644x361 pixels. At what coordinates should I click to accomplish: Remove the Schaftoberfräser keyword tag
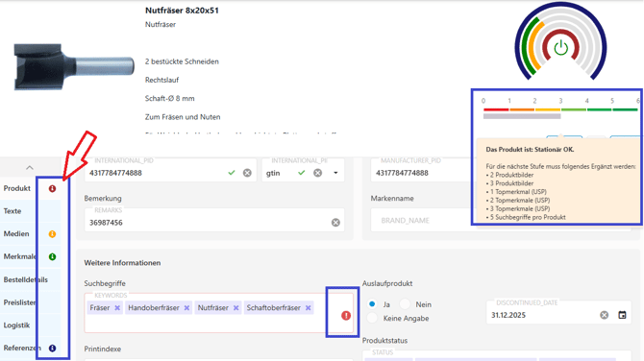tap(308, 307)
